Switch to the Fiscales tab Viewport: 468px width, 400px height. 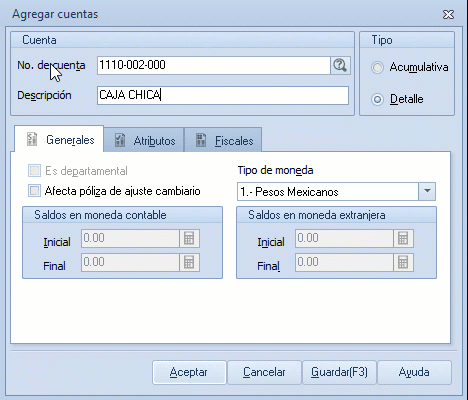pyautogui.click(x=223, y=140)
